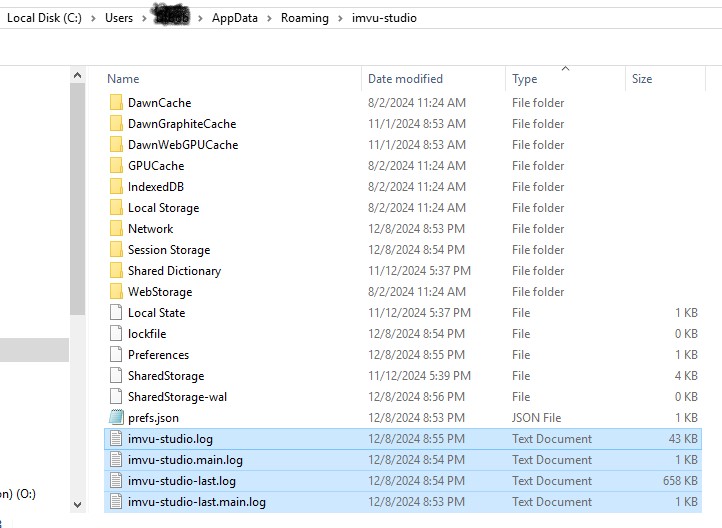The image size is (722, 528).
Task: Expand the chevron after Roaming in the path
Action: point(340,18)
